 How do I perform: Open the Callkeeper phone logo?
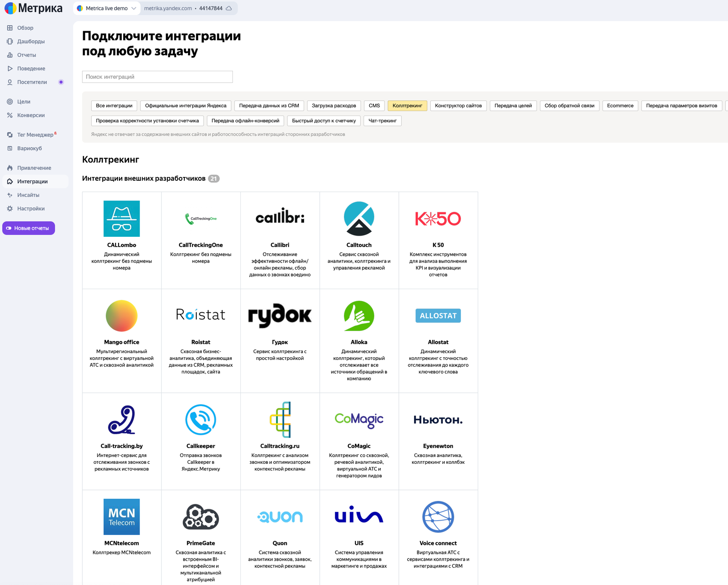coord(201,419)
